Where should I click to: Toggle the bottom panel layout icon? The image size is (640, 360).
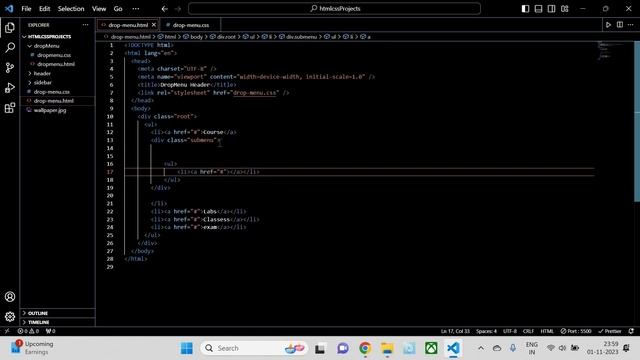[x=538, y=9]
